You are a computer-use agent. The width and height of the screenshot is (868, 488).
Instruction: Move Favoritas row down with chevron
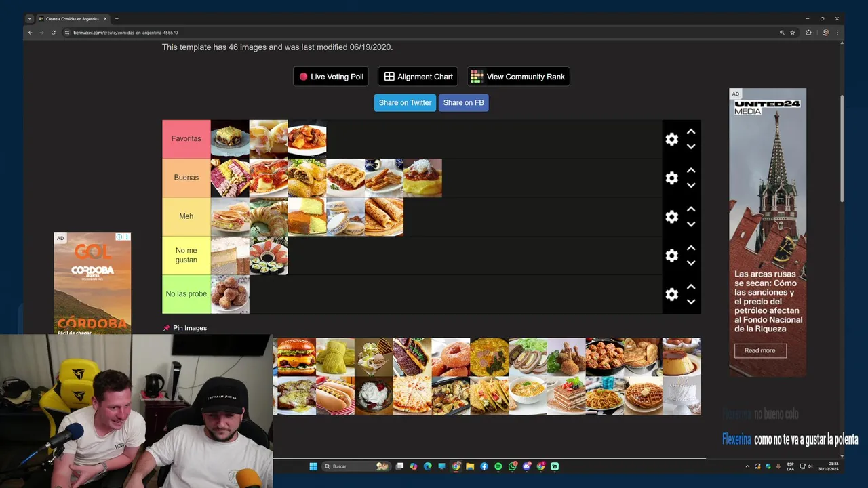click(x=691, y=146)
